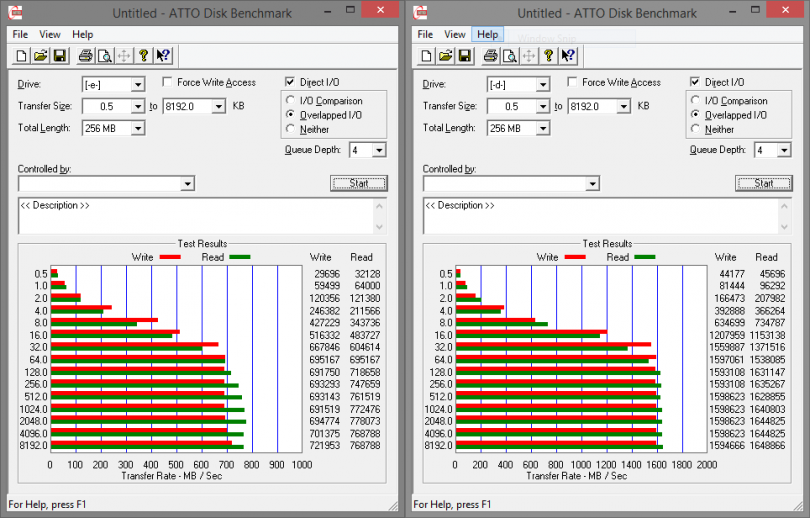The width and height of the screenshot is (810, 518).
Task: Open the Drive dropdown showing [-e-]
Action: point(138,85)
